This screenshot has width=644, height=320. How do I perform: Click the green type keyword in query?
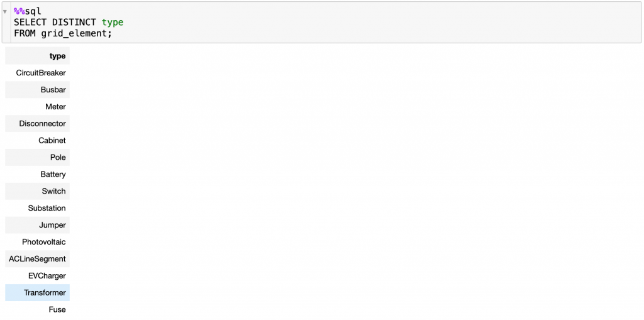click(113, 23)
